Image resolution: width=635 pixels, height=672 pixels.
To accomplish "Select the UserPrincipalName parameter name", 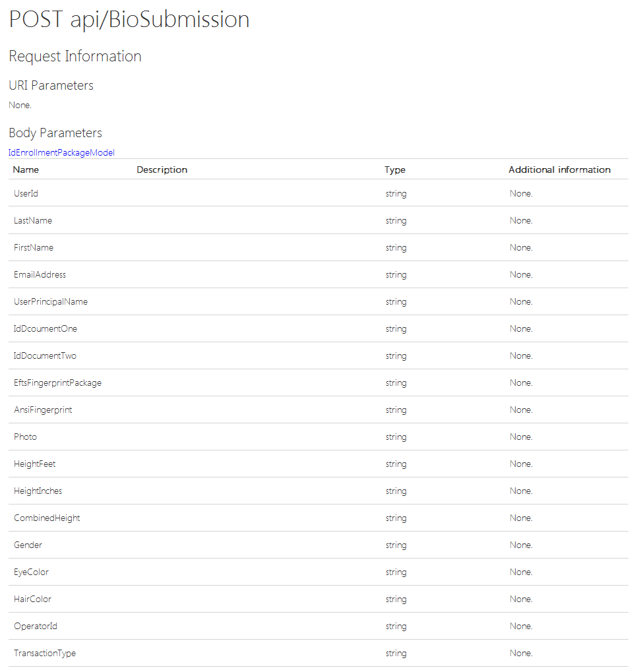I will point(51,301).
